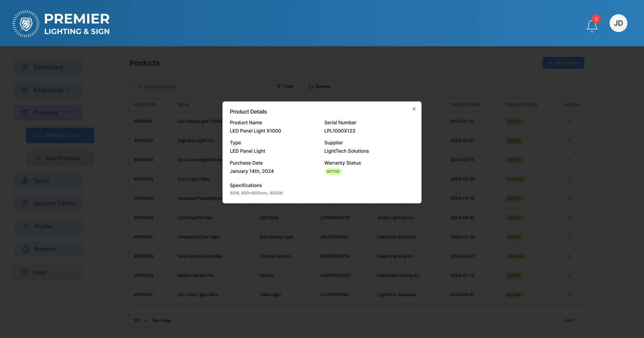The width and height of the screenshot is (644, 338).
Task: Open actions menu for #PRD008 row
Action: pos(569,256)
